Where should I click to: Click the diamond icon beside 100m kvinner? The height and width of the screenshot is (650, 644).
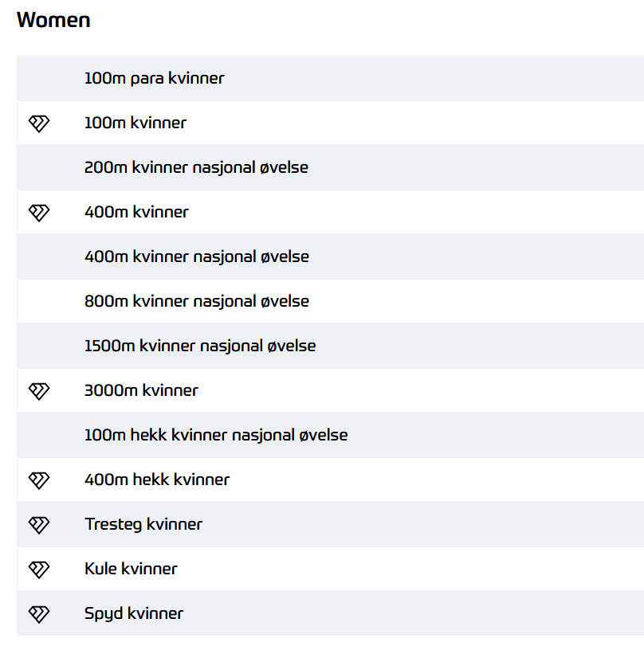coord(39,123)
